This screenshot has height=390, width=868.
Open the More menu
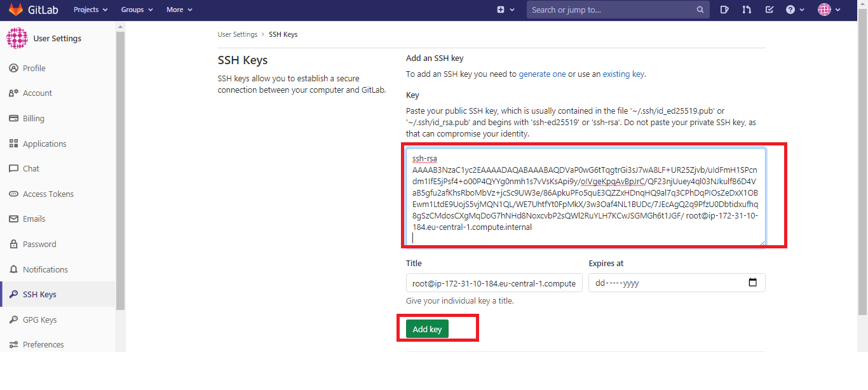coord(179,10)
